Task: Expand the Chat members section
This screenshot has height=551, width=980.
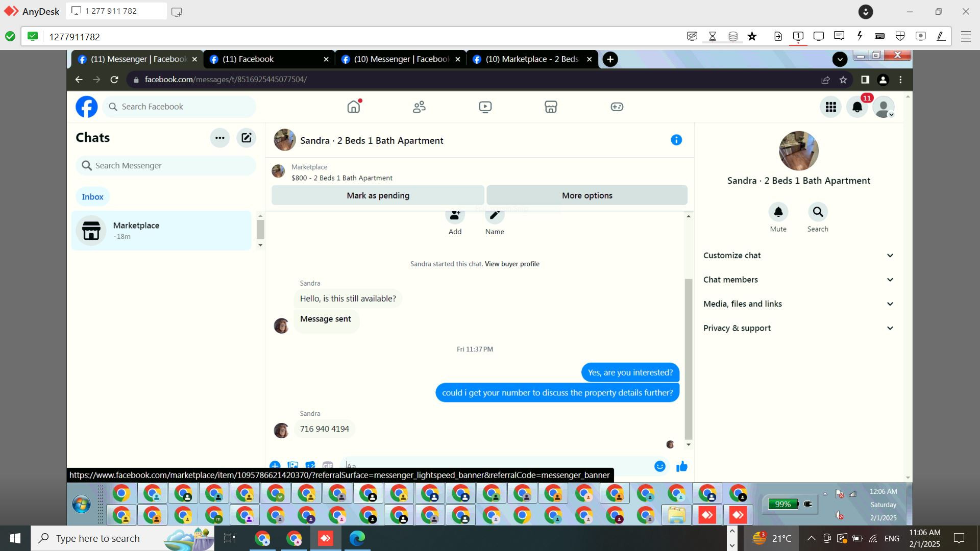Action: click(x=798, y=280)
